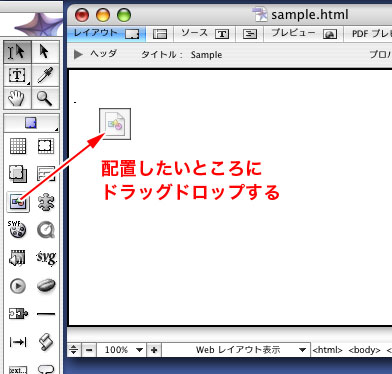Select the Zoom magnifier tool

45,98
